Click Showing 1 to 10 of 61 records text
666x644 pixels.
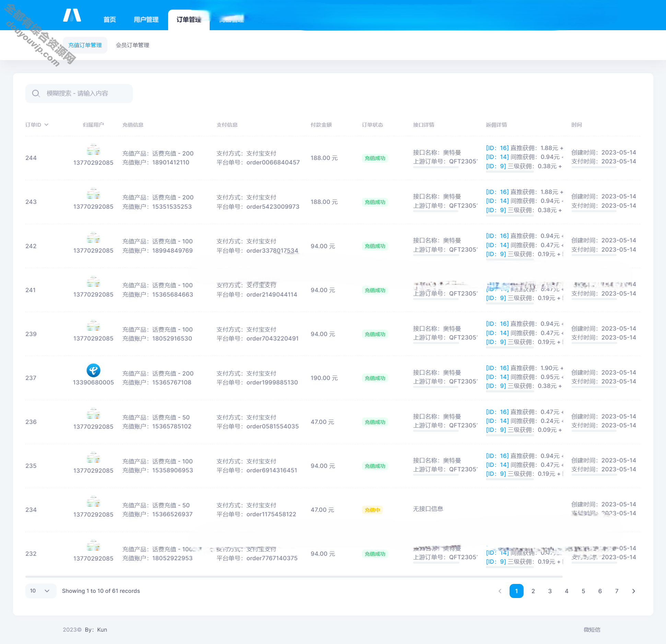coord(101,591)
